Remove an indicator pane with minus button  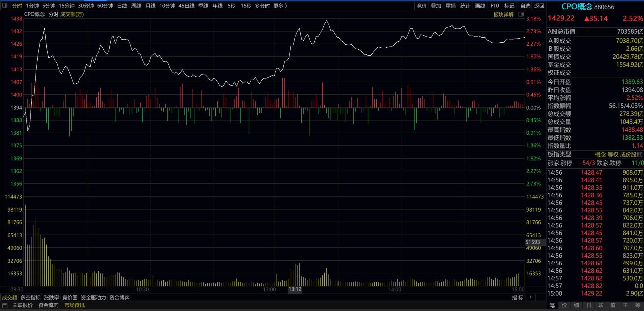click(x=541, y=297)
